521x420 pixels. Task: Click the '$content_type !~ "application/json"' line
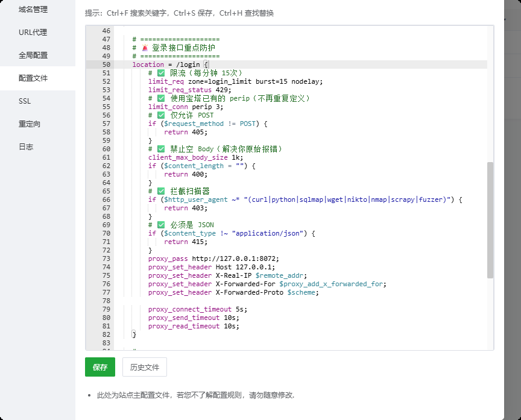(232, 233)
